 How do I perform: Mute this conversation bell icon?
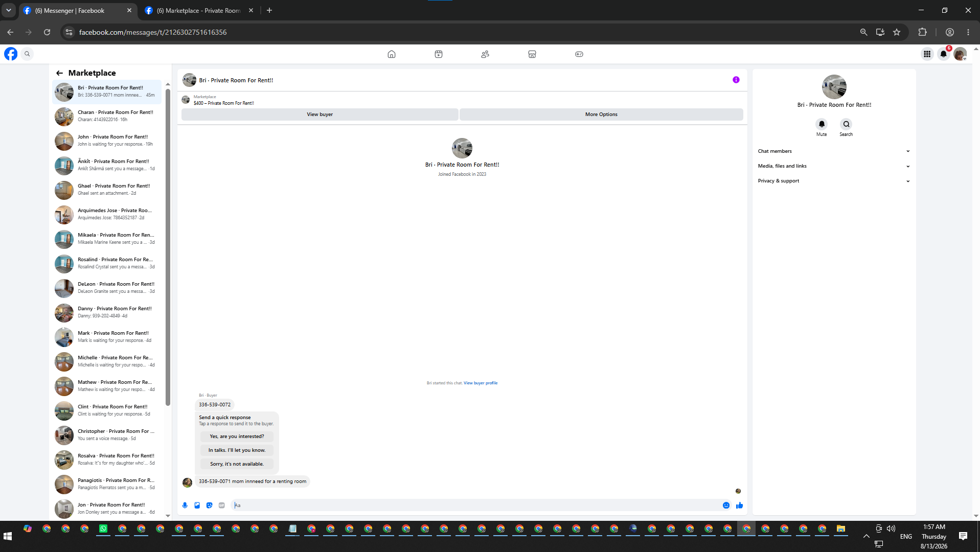(x=822, y=124)
